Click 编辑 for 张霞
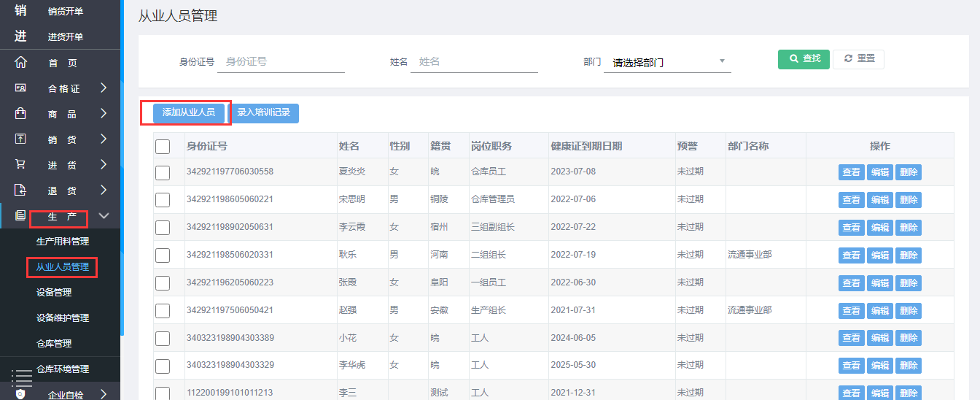Viewport: 980px width, 400px height. coord(880,283)
